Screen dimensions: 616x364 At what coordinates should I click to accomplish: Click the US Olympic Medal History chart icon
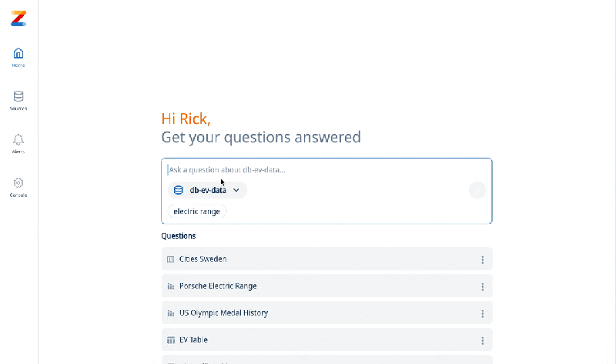[171, 313]
